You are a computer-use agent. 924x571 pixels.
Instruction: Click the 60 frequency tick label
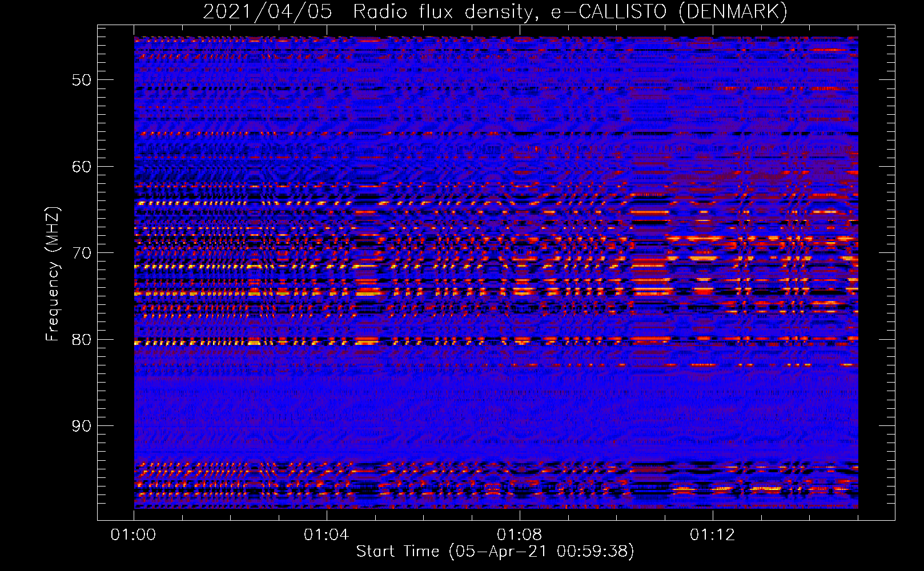click(x=82, y=167)
